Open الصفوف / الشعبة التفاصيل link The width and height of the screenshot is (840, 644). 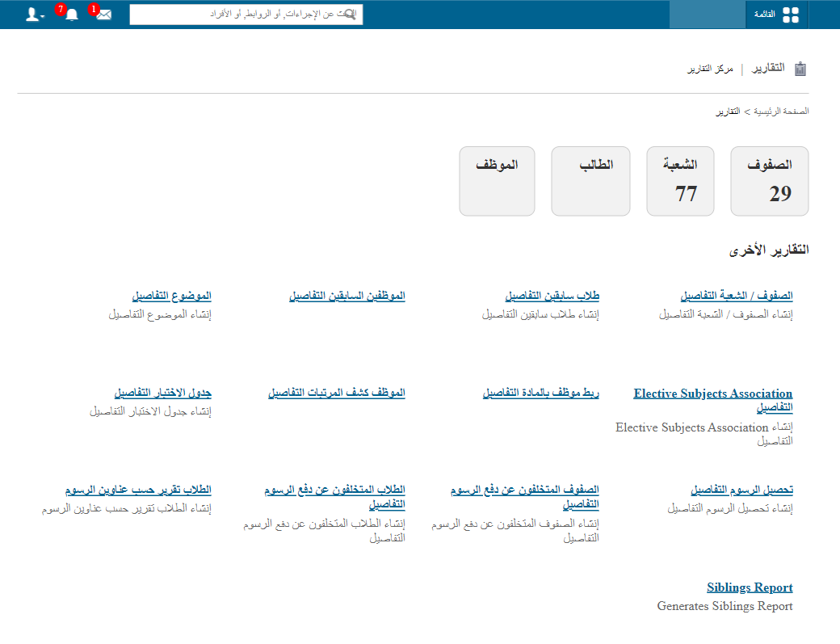[x=737, y=296]
